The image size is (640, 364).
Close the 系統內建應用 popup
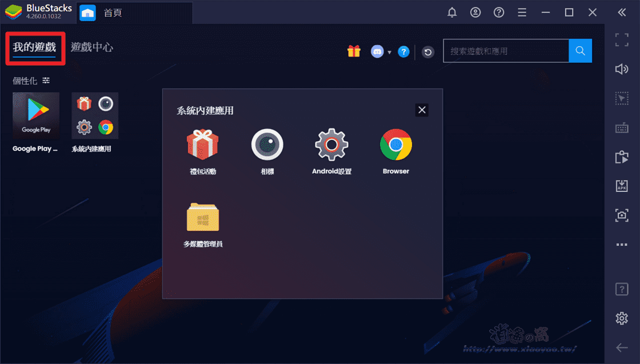click(422, 110)
